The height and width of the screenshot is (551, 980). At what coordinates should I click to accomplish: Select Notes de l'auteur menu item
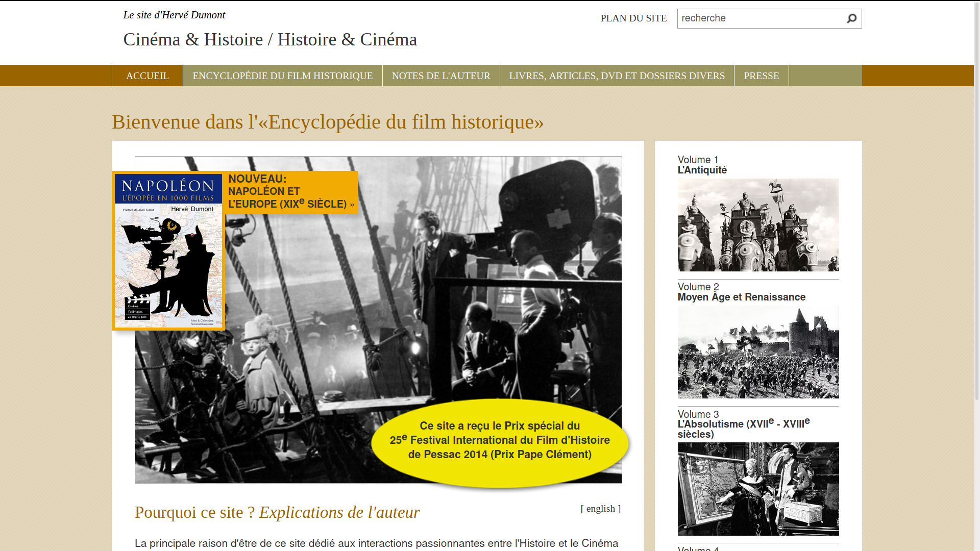click(x=441, y=76)
